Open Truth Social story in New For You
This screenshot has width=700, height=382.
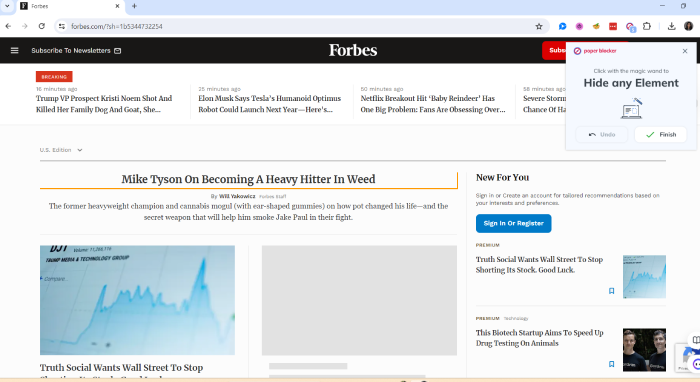coord(539,265)
